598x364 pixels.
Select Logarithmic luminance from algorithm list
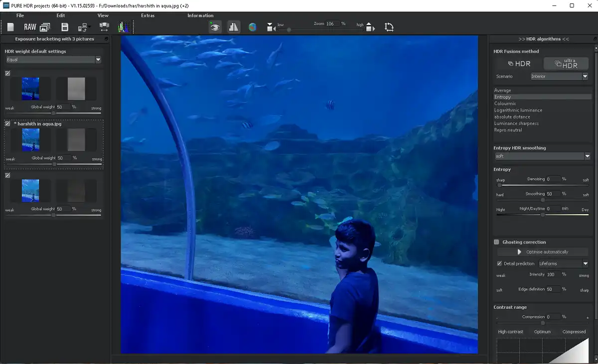click(x=518, y=110)
